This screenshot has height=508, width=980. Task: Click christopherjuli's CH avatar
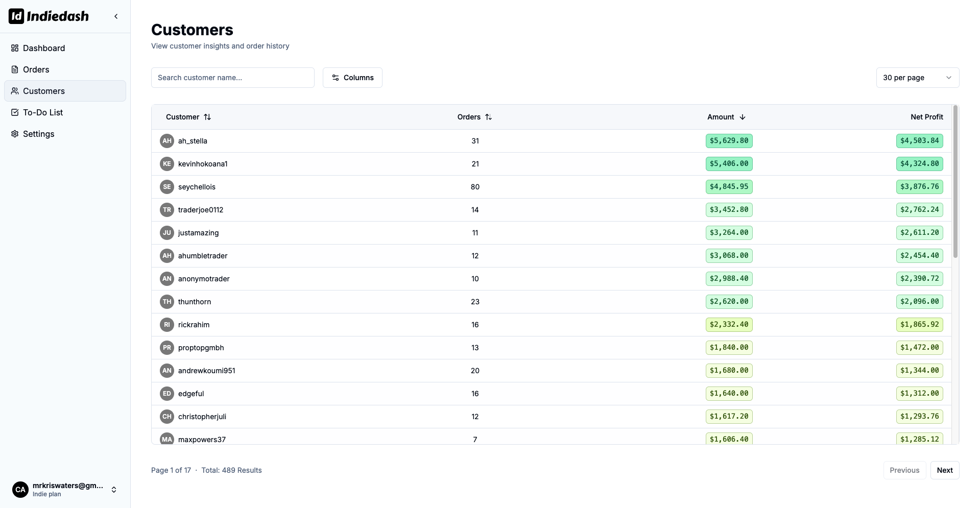[167, 417]
